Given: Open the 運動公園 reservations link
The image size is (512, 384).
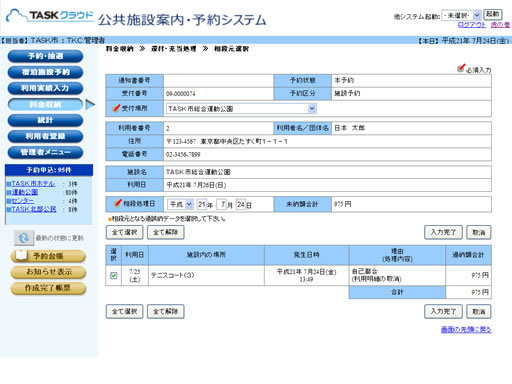Looking at the screenshot, I should pyautogui.click(x=24, y=192).
